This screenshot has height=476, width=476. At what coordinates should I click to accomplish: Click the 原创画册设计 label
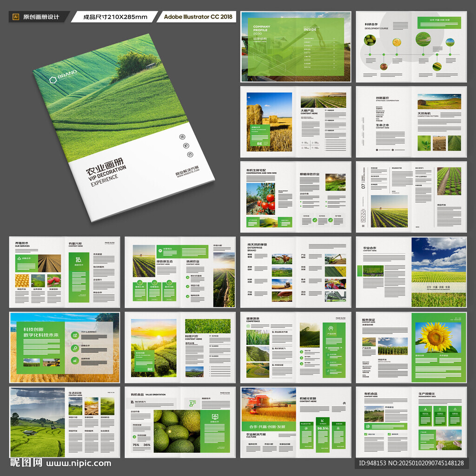click(41, 17)
